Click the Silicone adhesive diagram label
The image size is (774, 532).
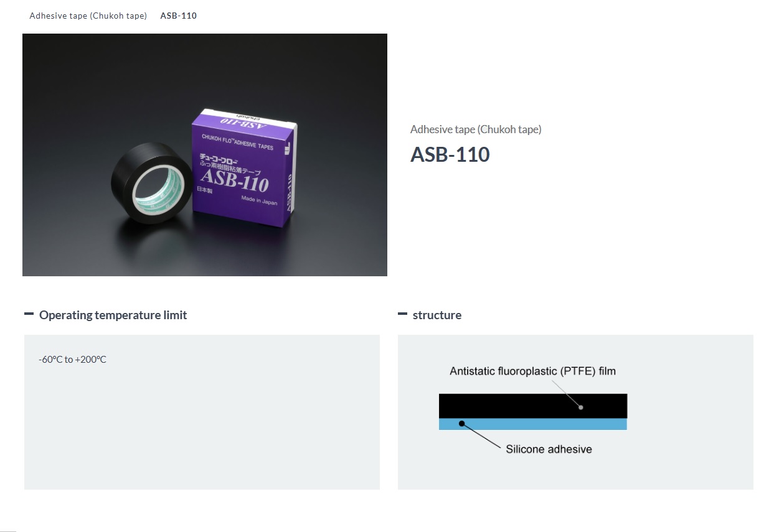pos(549,449)
